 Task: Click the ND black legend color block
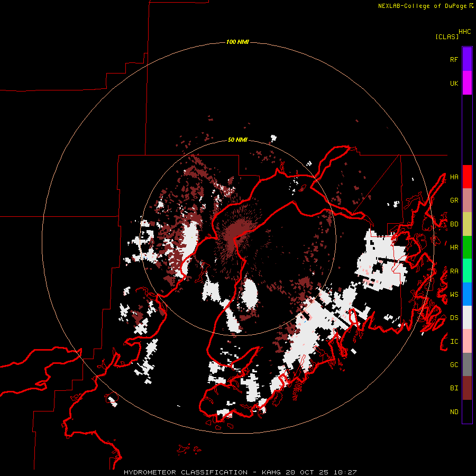(467, 411)
